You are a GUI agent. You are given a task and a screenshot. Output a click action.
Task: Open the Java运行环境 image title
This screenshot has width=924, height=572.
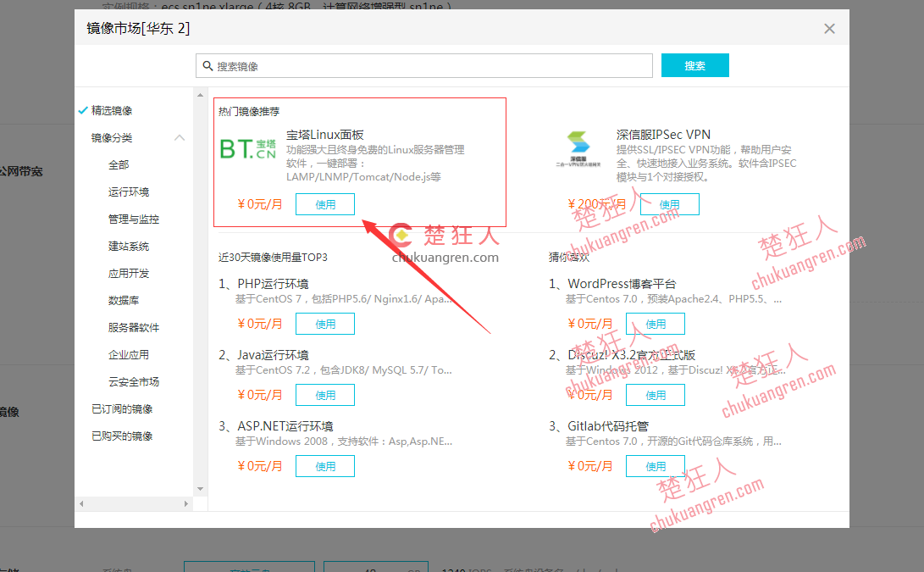[273, 355]
